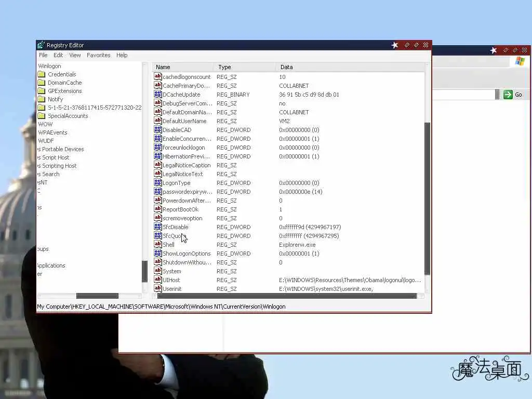Open the Help menu

[x=122, y=55]
